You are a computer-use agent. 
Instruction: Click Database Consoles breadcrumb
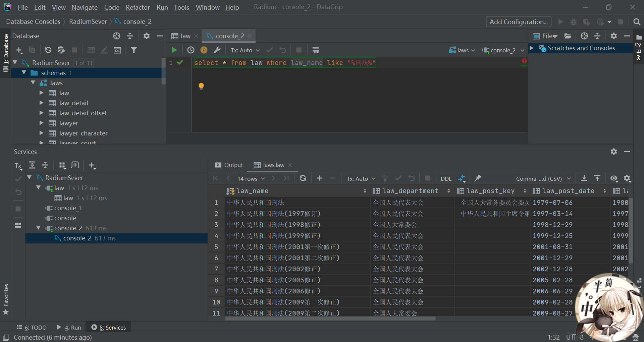[x=33, y=21]
